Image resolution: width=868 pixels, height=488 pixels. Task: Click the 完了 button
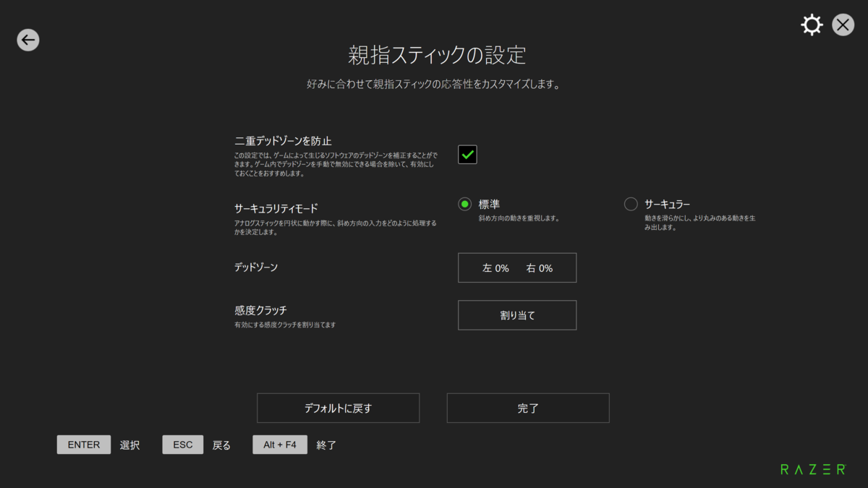pyautogui.click(x=528, y=408)
